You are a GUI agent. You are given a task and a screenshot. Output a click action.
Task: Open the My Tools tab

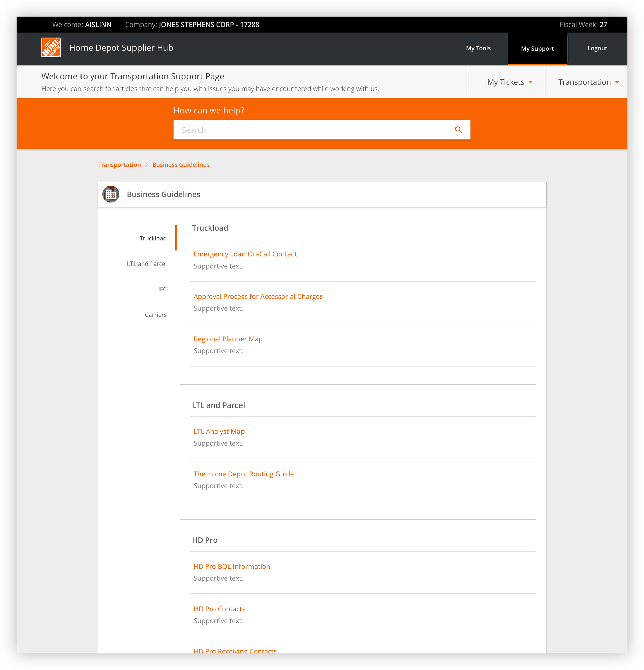click(x=478, y=48)
